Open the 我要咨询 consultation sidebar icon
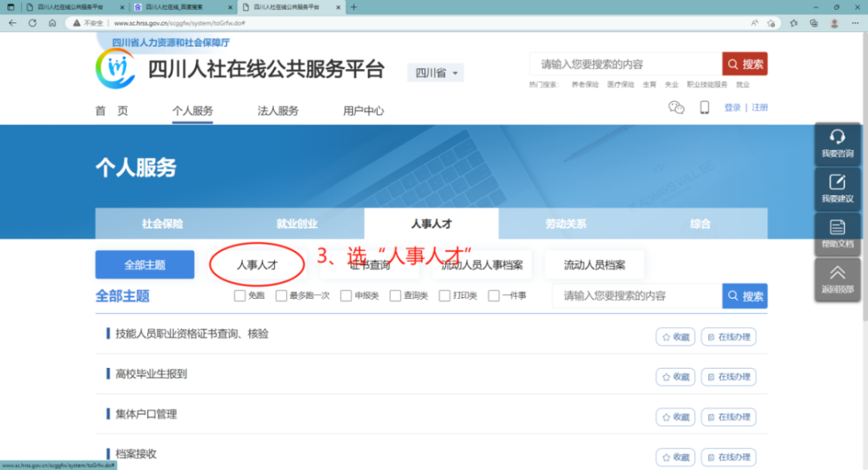Screen dimensions: 868x470 tap(838, 145)
